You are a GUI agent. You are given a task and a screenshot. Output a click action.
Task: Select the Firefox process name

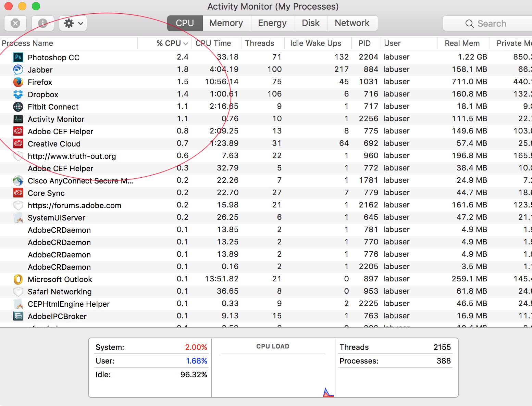click(x=40, y=82)
